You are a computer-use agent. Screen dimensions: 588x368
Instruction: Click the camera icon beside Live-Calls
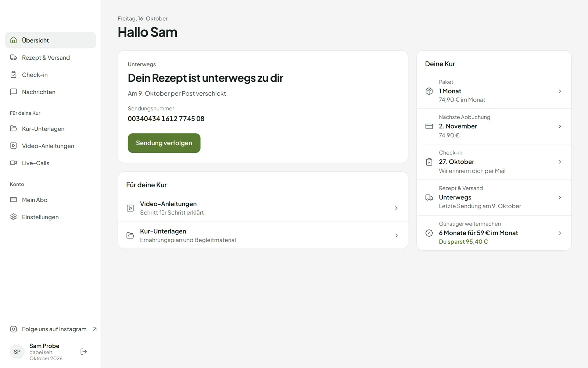(14, 163)
